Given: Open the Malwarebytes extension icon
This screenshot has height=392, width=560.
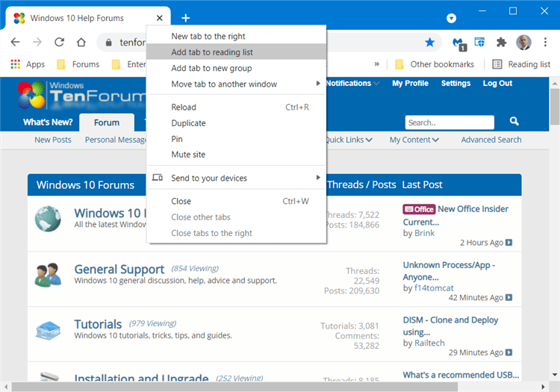Looking at the screenshot, I should tap(458, 43).
